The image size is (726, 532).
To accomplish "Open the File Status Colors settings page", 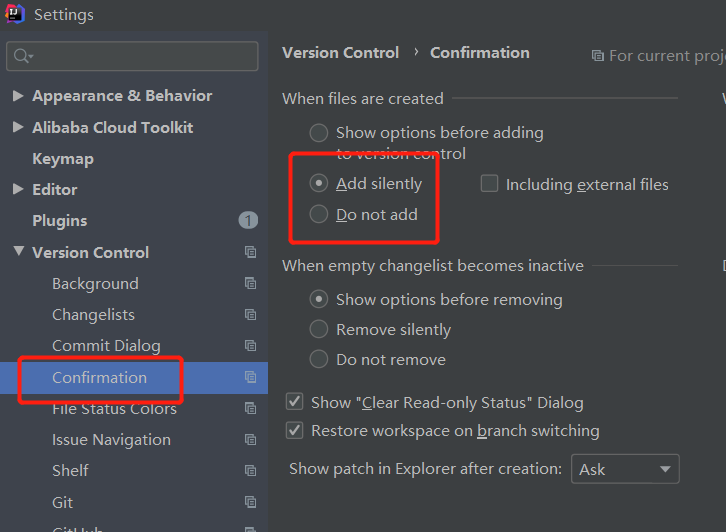I will (x=114, y=409).
